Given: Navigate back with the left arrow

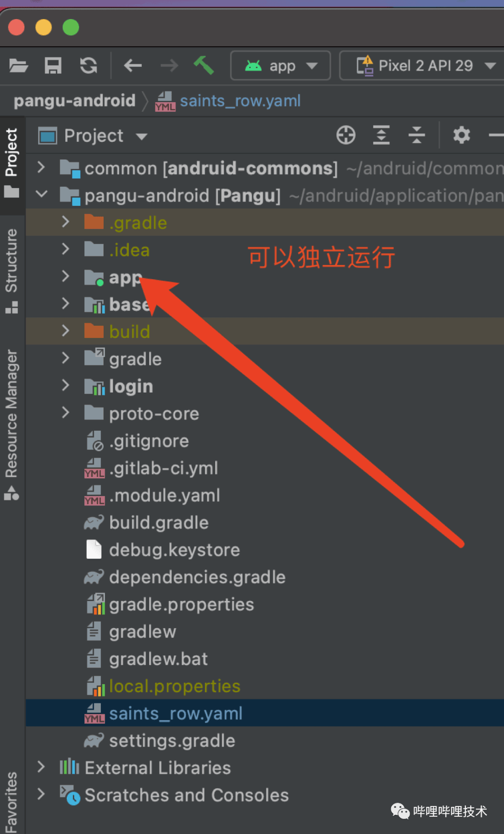Looking at the screenshot, I should click(x=133, y=66).
